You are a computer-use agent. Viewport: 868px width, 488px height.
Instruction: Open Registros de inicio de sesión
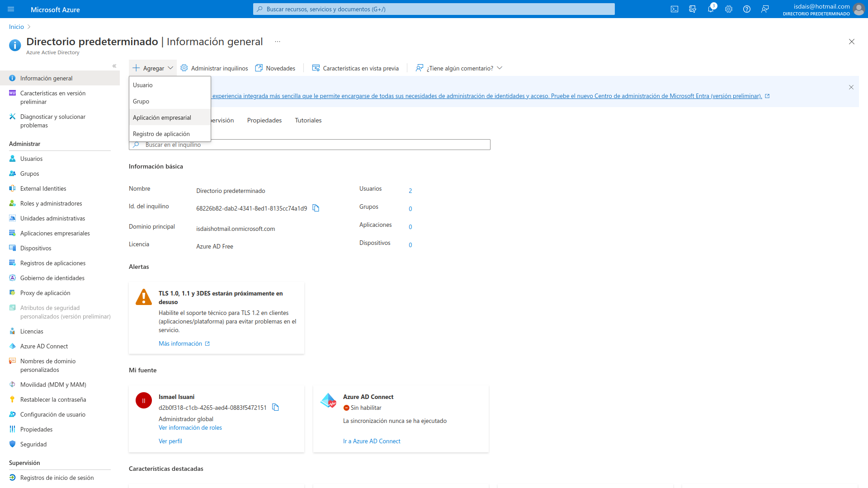(60, 478)
